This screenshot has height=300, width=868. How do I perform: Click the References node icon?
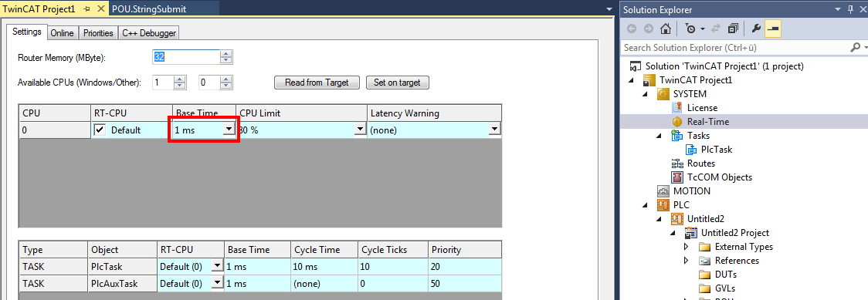click(x=704, y=261)
